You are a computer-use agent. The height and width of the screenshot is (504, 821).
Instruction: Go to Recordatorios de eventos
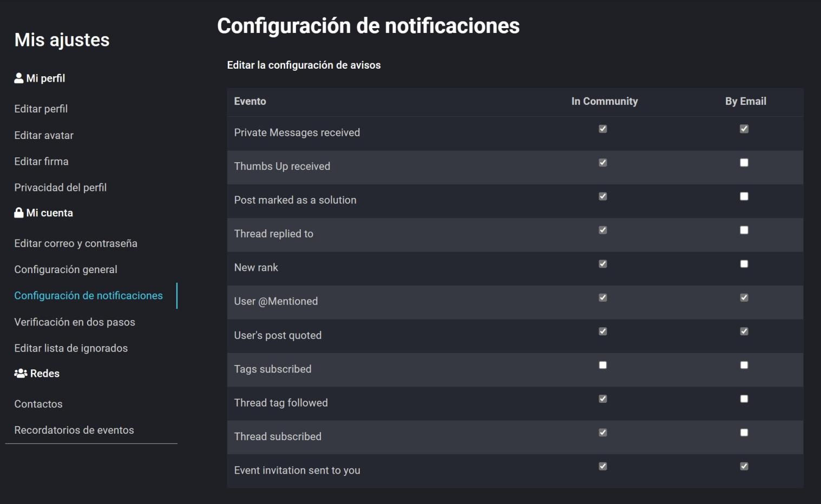click(x=74, y=430)
